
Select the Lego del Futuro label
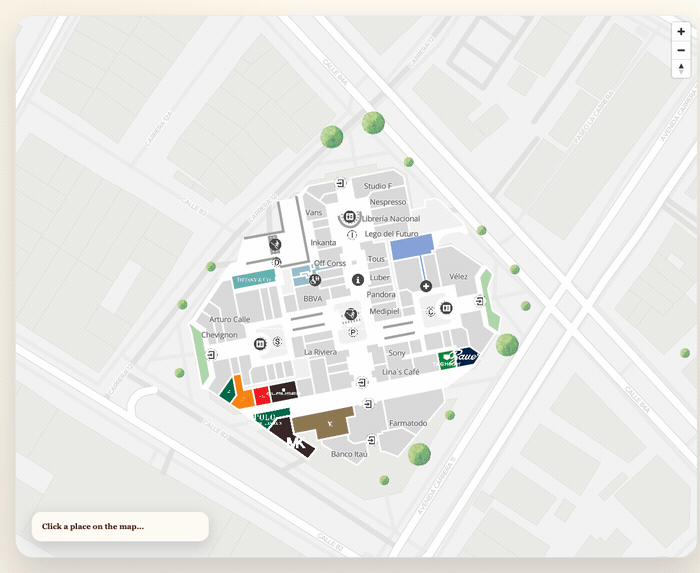pos(392,234)
